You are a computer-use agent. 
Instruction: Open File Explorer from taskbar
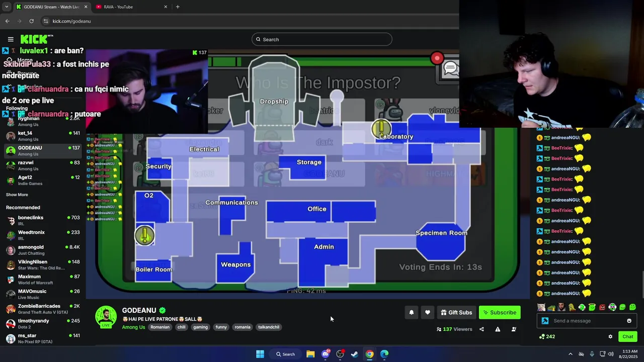310,354
